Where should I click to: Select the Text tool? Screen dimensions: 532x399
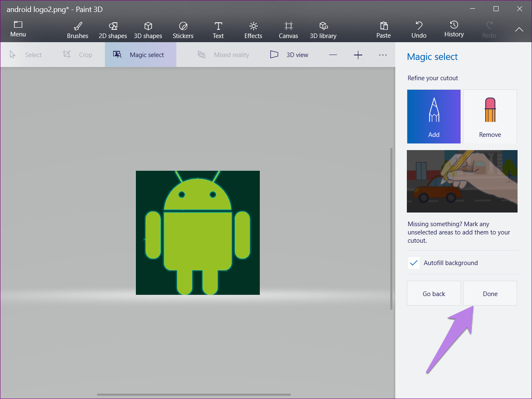218,30
